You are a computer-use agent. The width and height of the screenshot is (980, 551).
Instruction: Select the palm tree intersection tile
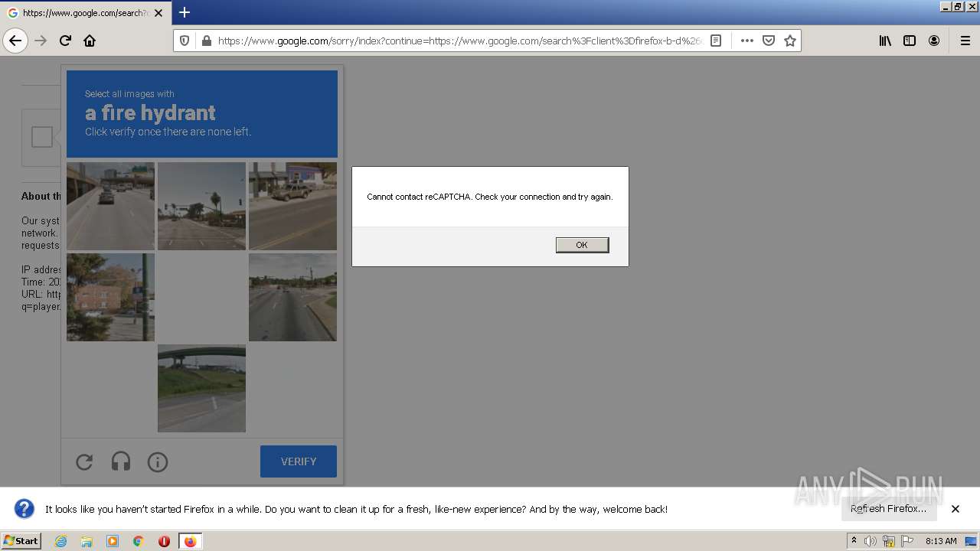(201, 206)
